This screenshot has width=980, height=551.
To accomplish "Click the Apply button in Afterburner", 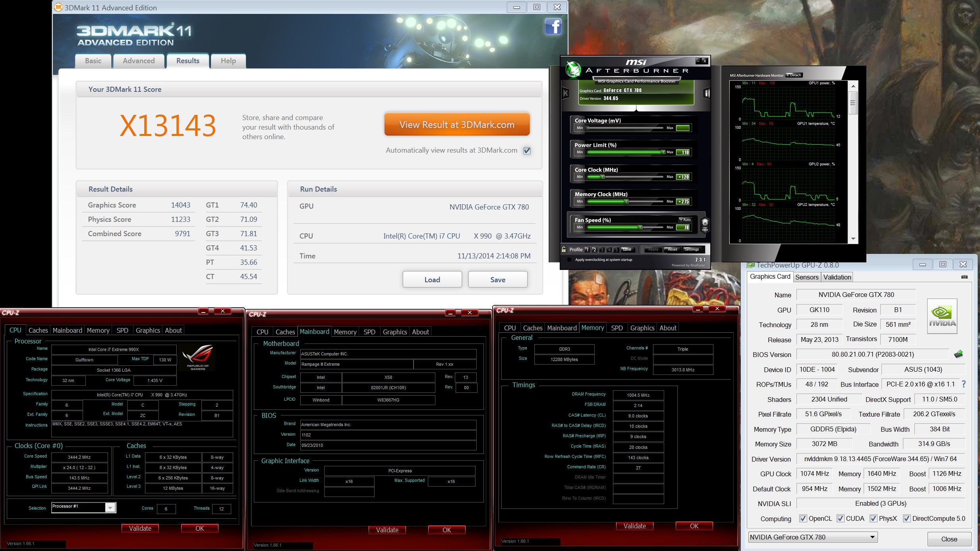I will [653, 249].
